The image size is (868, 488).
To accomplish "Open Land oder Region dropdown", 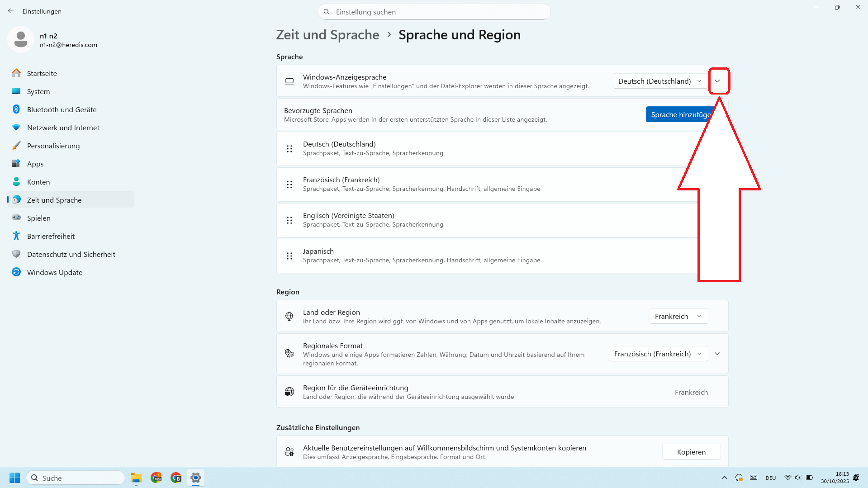I will click(678, 317).
